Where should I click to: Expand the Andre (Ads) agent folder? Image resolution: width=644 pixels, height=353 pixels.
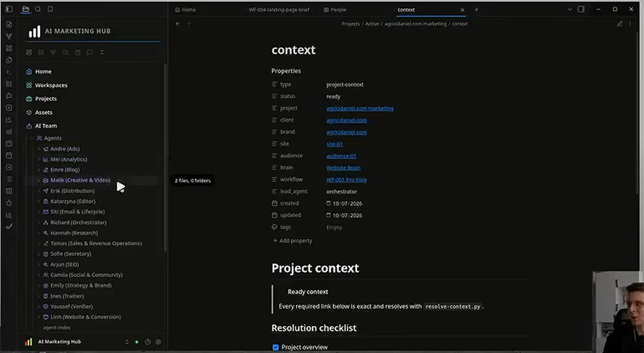(39, 149)
